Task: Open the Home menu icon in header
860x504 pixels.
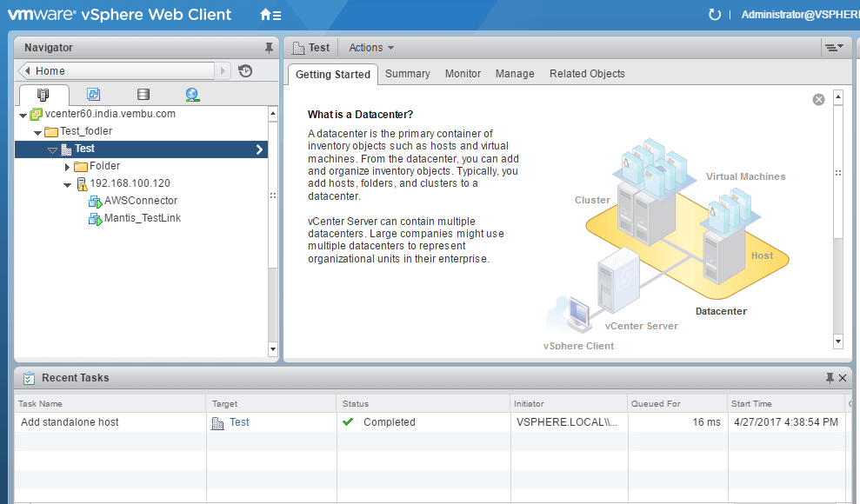Action: 270,15
